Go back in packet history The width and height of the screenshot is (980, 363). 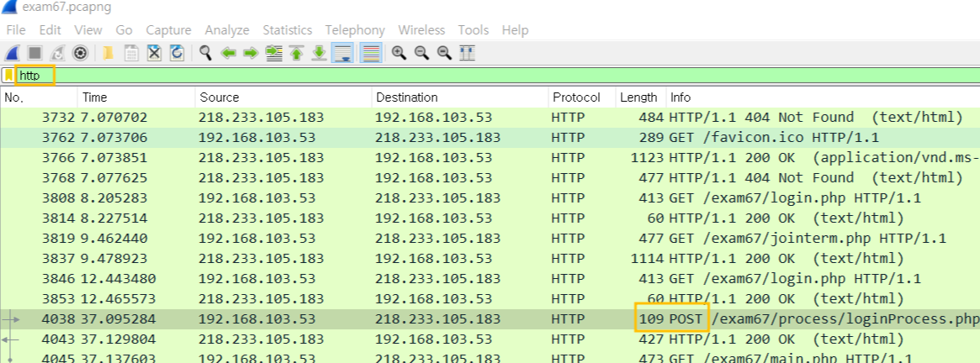(x=228, y=53)
